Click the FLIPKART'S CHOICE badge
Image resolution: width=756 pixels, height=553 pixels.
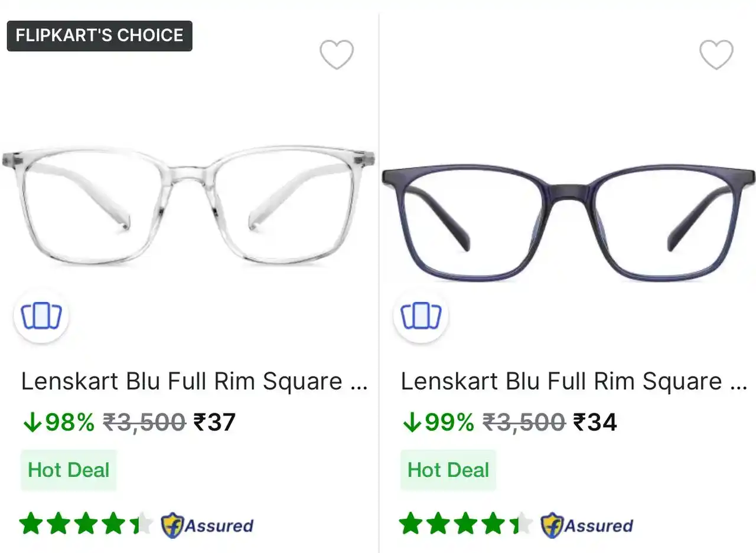point(99,35)
